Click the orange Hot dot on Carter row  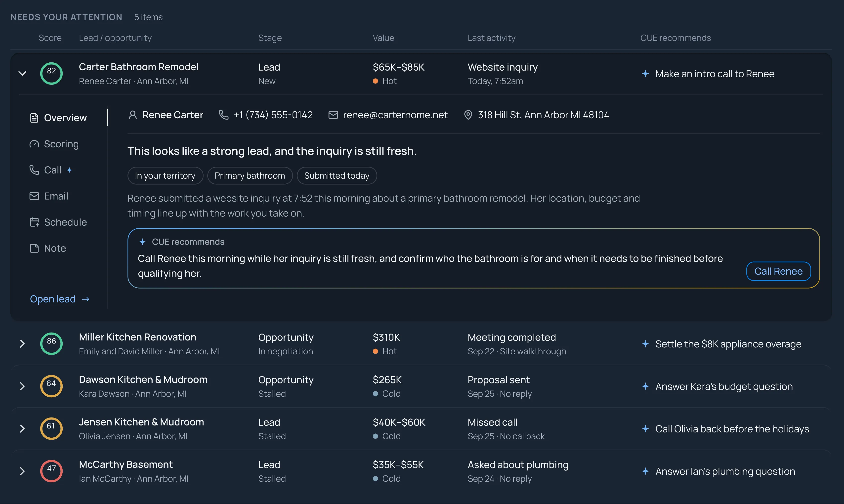[375, 81]
